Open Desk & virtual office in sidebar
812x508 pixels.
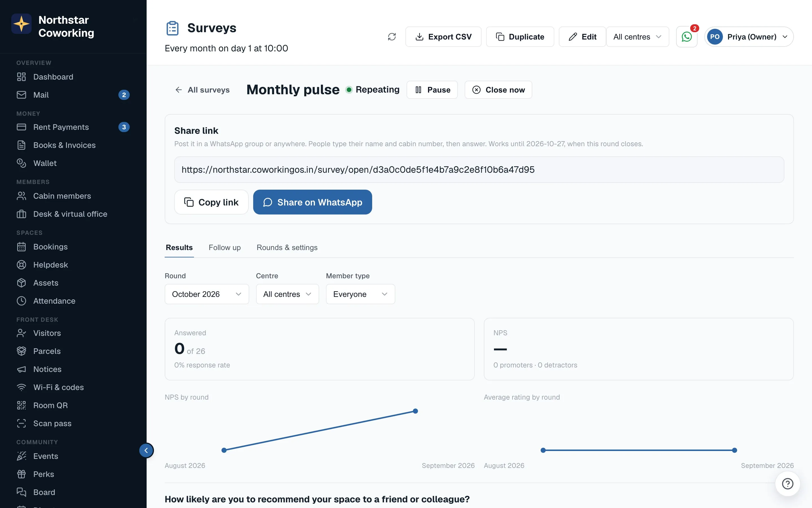pos(73,214)
